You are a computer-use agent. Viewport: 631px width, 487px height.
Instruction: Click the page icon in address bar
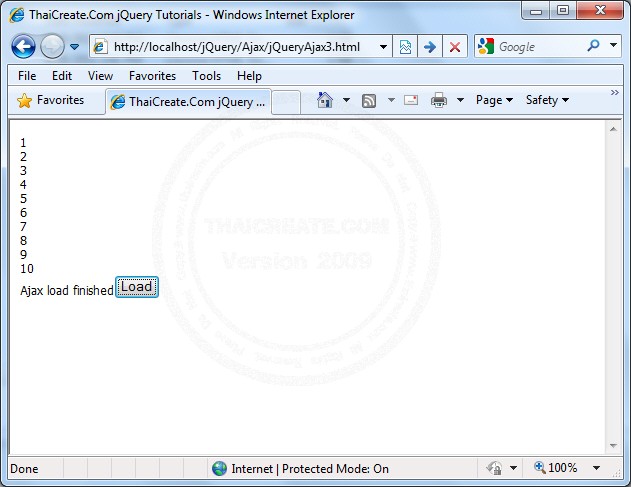[x=100, y=47]
